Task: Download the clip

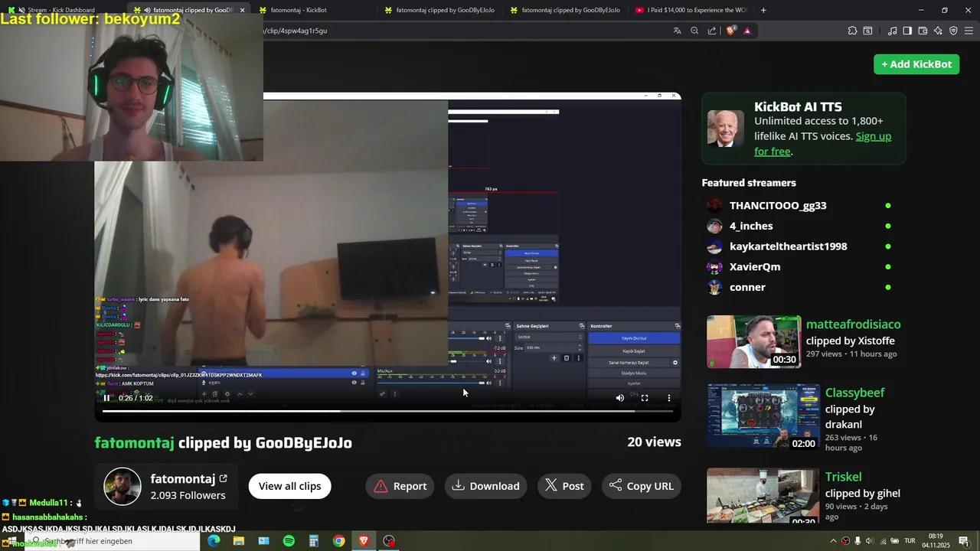Action: (485, 486)
